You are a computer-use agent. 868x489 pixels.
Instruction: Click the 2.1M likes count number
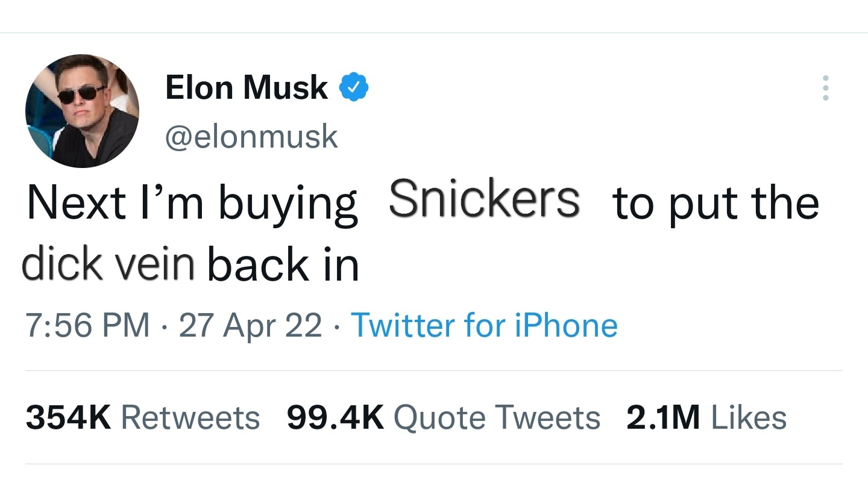tap(663, 417)
